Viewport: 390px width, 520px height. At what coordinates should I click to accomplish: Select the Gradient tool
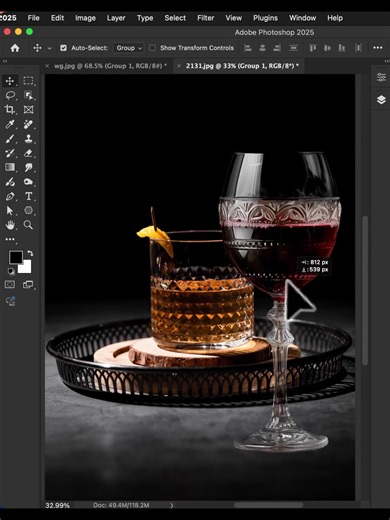[10, 167]
